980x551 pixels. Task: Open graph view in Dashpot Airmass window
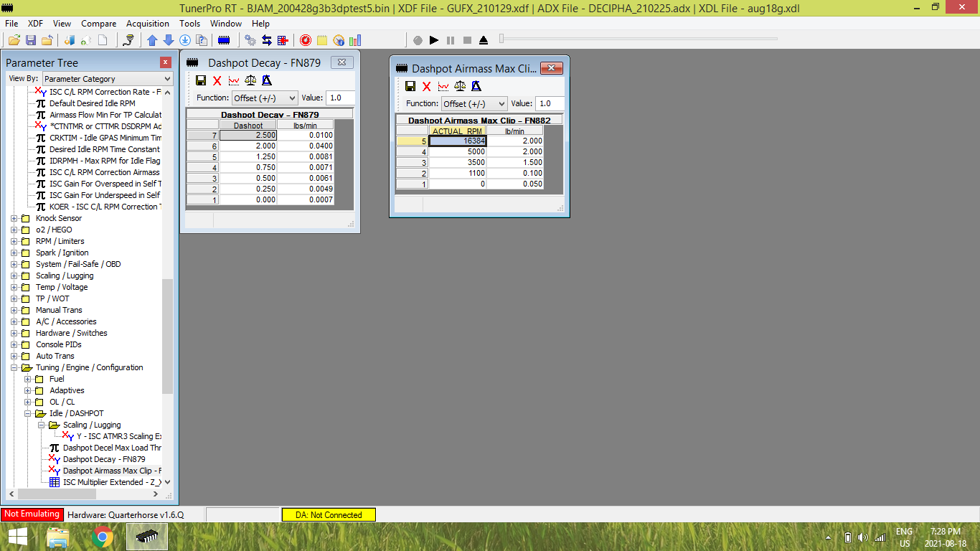point(443,86)
